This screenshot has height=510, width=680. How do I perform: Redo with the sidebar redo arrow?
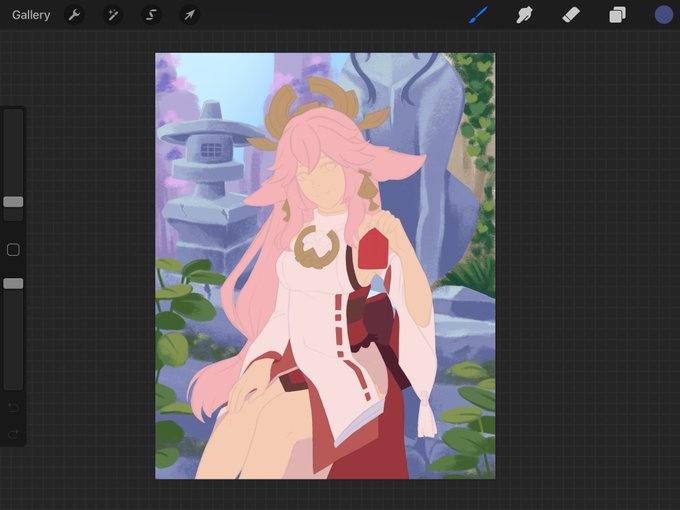click(x=13, y=434)
